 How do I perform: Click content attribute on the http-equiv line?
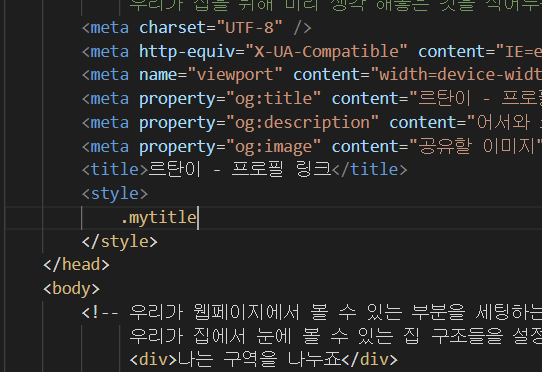tap(451, 52)
